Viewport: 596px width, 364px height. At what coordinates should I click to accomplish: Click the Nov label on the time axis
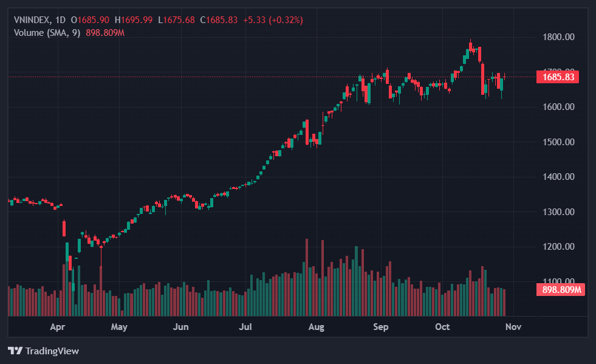coord(513,327)
